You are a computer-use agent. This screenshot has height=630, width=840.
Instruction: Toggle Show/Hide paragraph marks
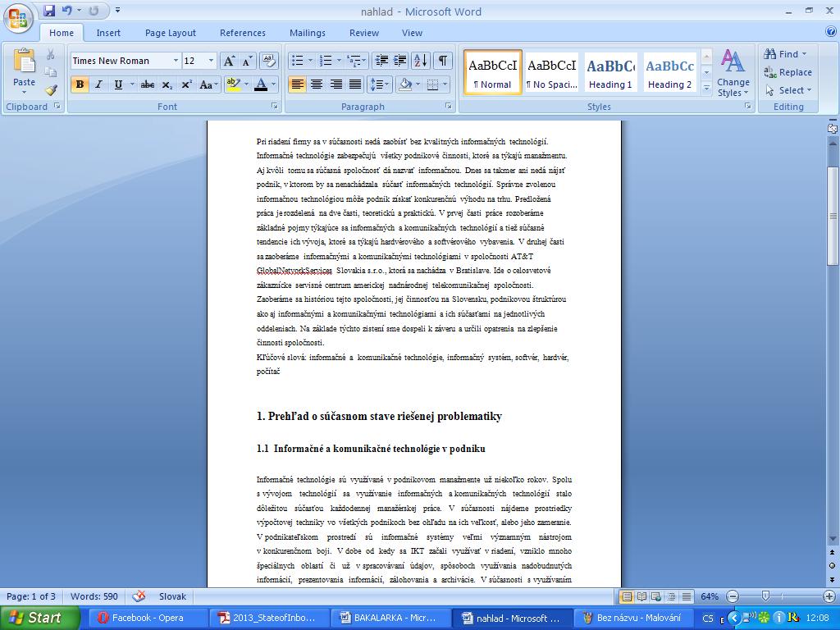point(443,61)
